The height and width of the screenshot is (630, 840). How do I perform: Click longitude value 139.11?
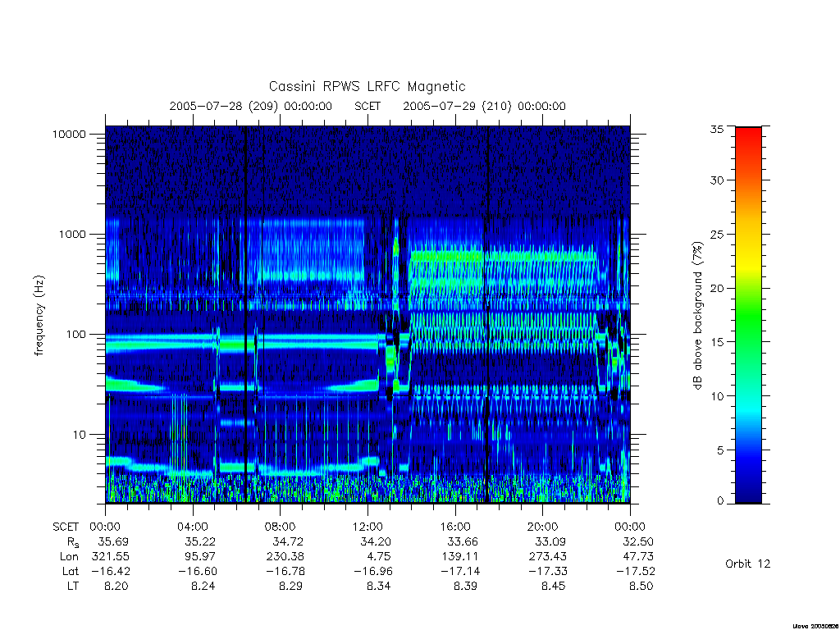[x=459, y=557]
